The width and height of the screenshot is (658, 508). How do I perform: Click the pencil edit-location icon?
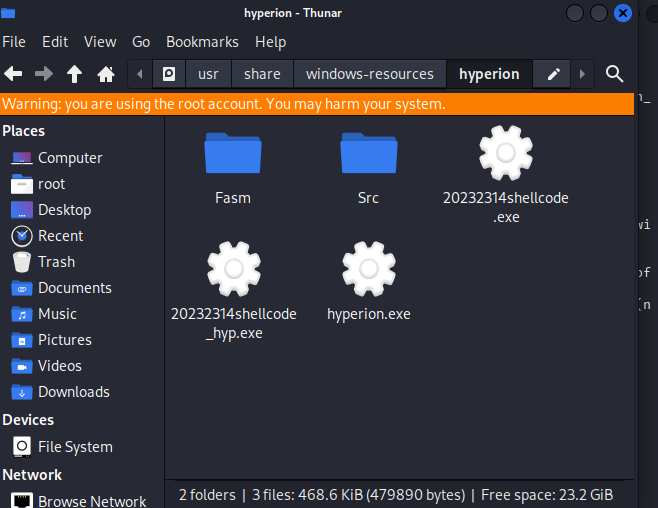554,74
